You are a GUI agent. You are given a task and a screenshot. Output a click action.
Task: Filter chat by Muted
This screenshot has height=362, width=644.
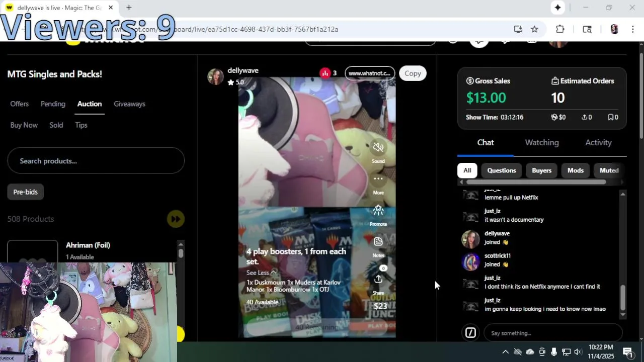coord(609,170)
